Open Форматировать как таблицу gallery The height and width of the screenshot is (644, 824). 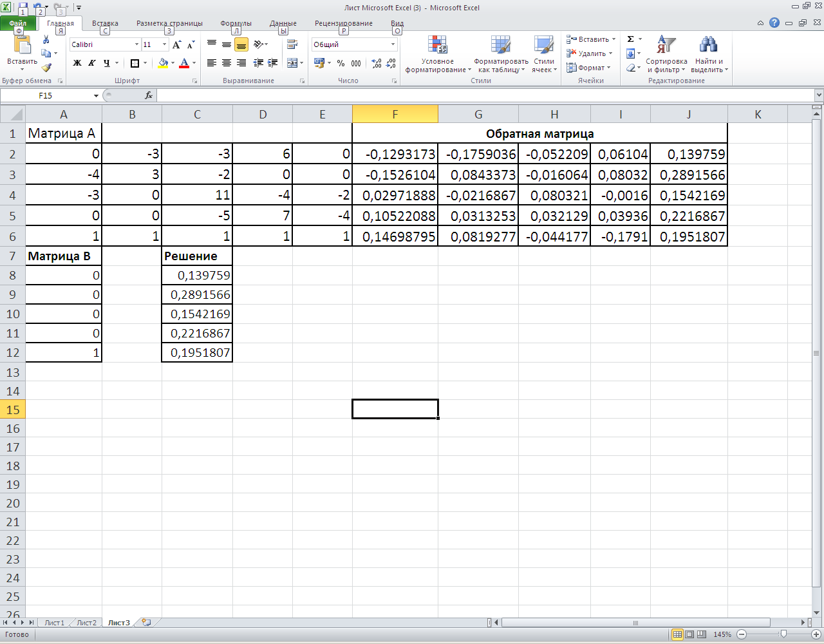click(x=501, y=55)
